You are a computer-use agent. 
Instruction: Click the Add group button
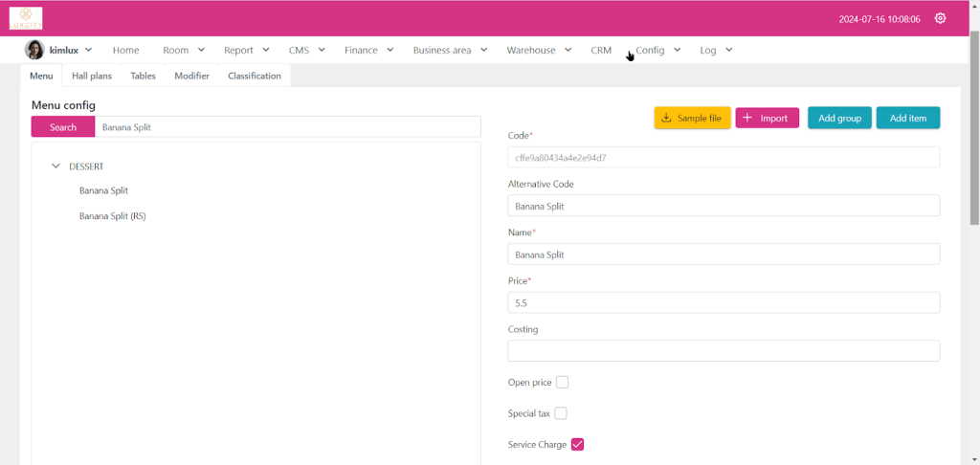tap(839, 118)
